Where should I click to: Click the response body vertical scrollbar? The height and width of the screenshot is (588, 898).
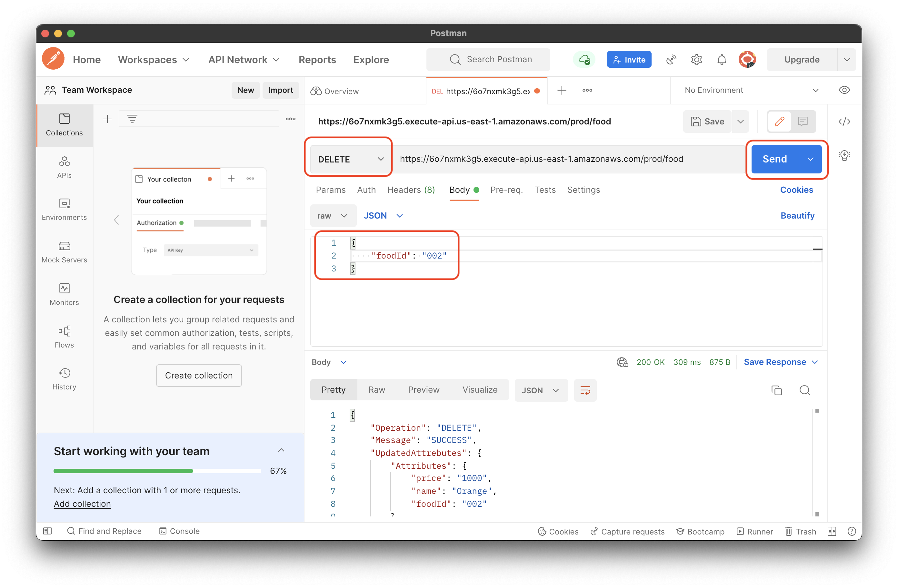[817, 462]
